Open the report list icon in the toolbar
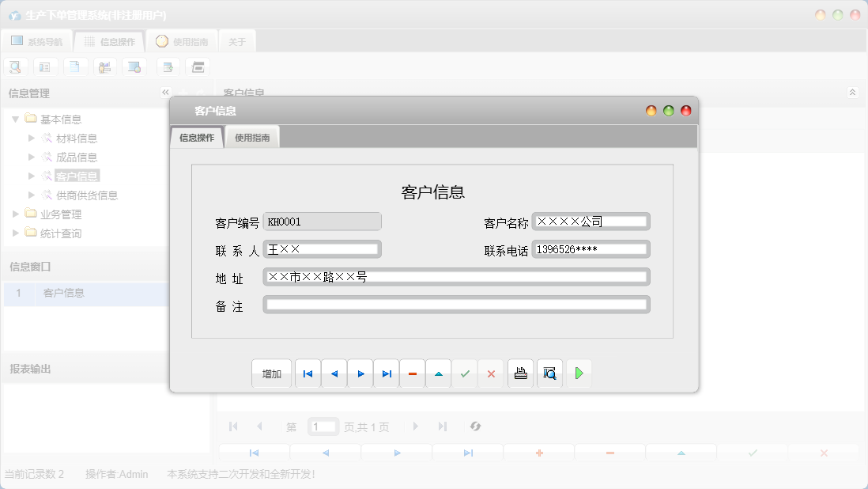The height and width of the screenshot is (489, 868). coord(45,66)
